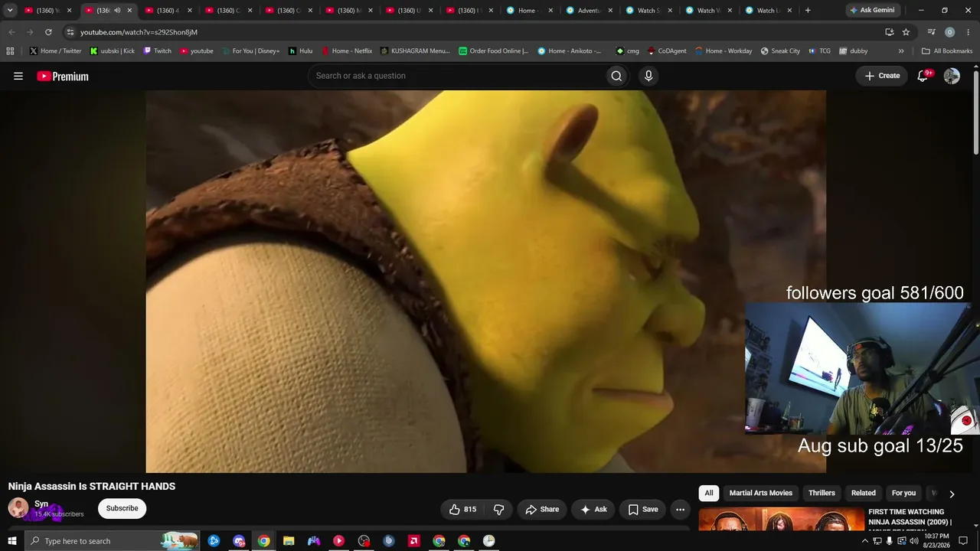Image resolution: width=980 pixels, height=551 pixels.
Task: Bookmark this page with star icon
Action: [x=906, y=32]
